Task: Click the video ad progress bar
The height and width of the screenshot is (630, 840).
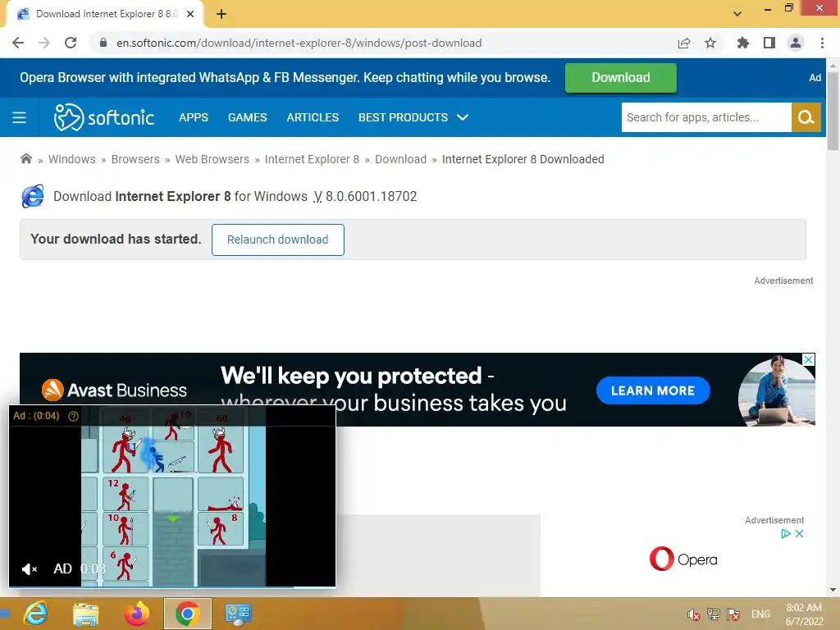Action: click(x=172, y=587)
